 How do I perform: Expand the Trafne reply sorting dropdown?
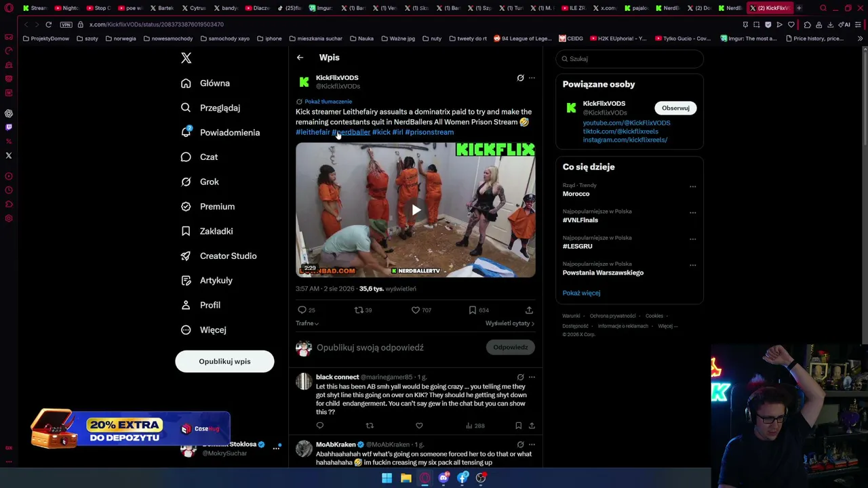click(x=307, y=323)
